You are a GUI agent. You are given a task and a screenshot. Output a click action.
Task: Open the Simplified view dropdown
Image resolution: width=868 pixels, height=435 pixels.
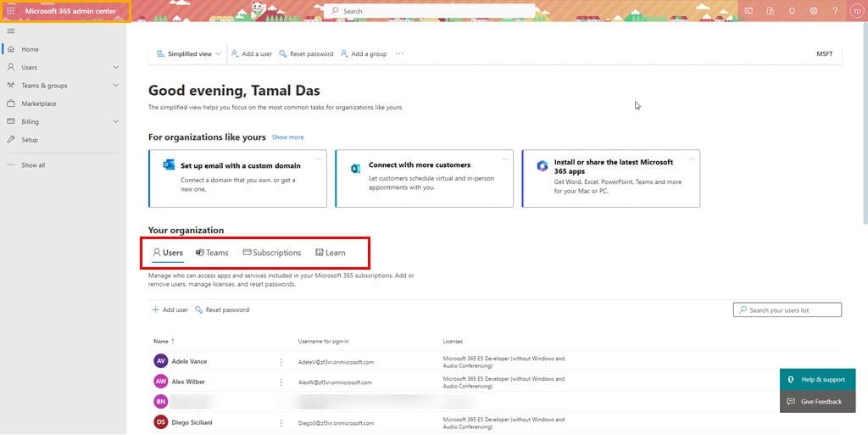189,53
